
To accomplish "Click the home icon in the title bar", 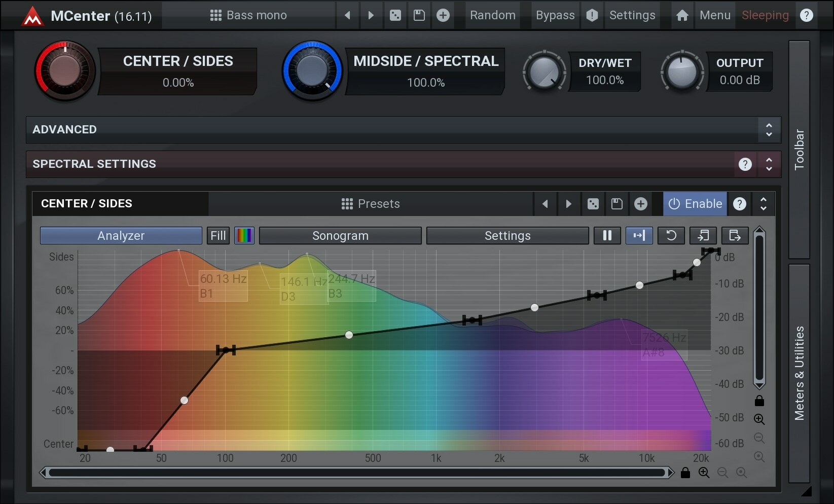I will 682,15.
